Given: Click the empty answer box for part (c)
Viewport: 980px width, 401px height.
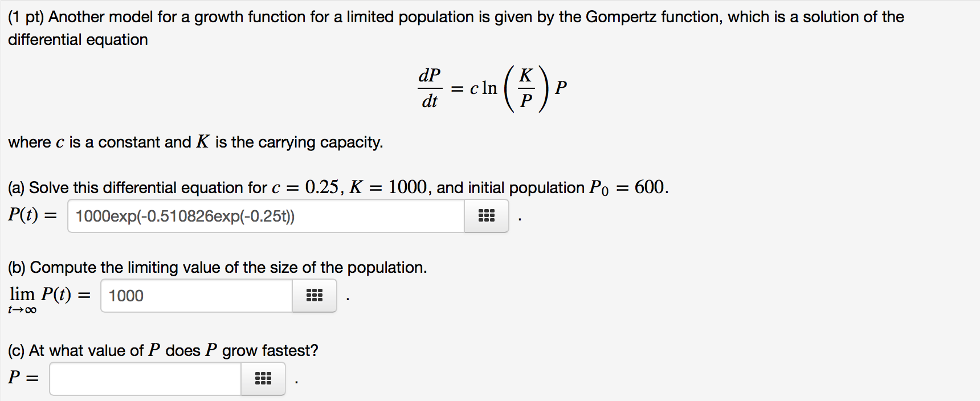Looking at the screenshot, I should pos(144,378).
